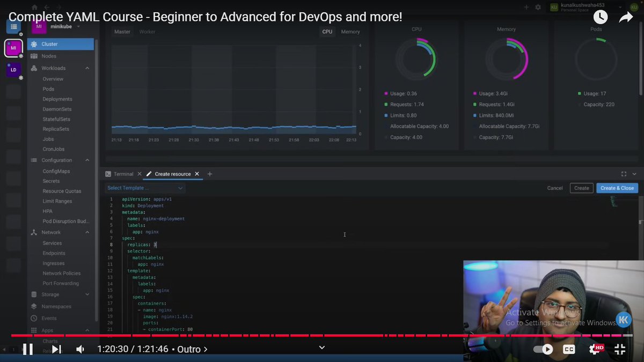Open Events in sidebar
644x362 pixels.
49,318
